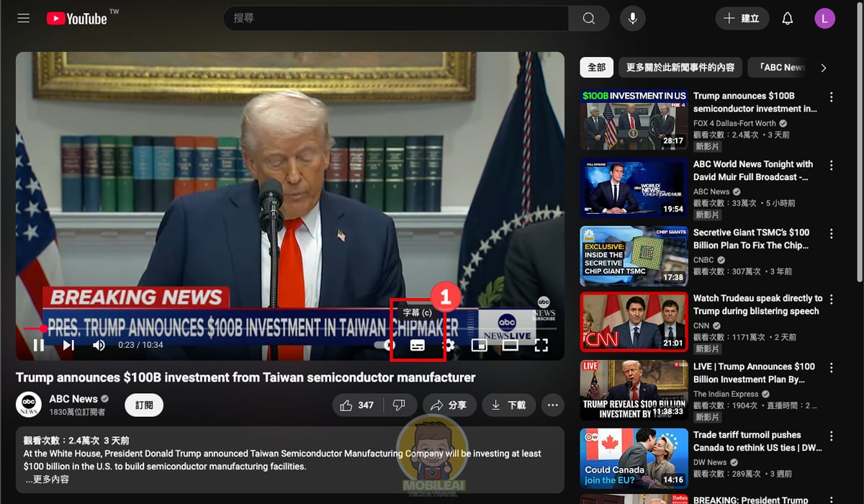Open options for Secretive Giant TSMC video
The width and height of the screenshot is (864, 504).
(x=832, y=234)
